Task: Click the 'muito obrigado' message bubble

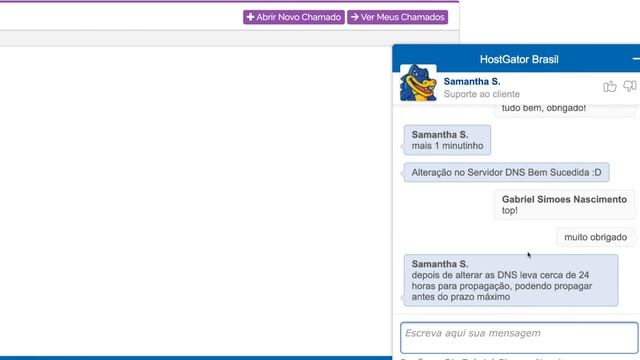Action: [596, 237]
